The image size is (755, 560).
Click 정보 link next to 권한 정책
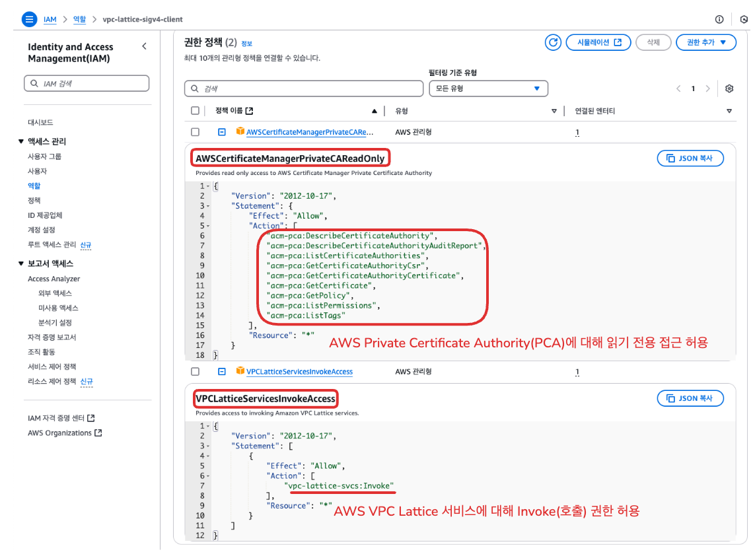tap(246, 44)
